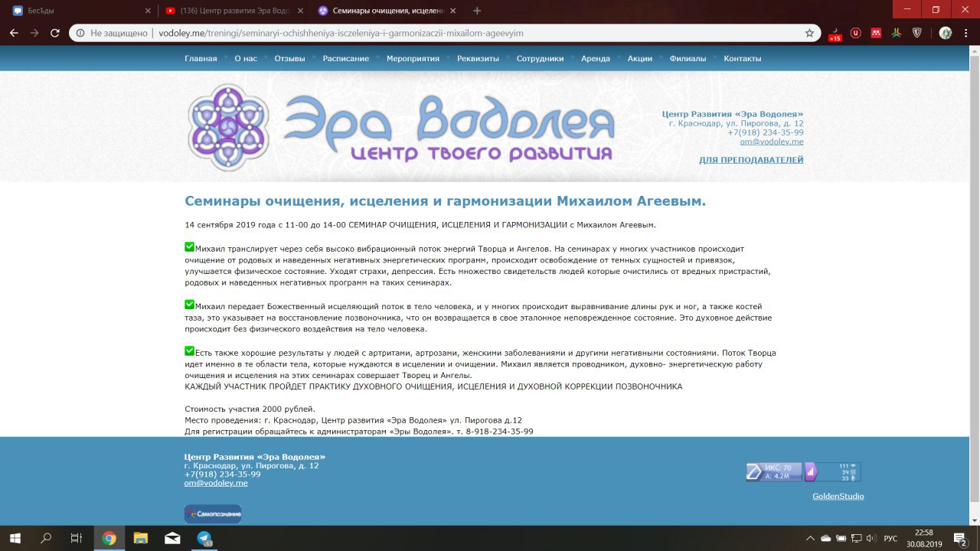Open the shield extension icon
980x551 pixels.
coord(916,33)
